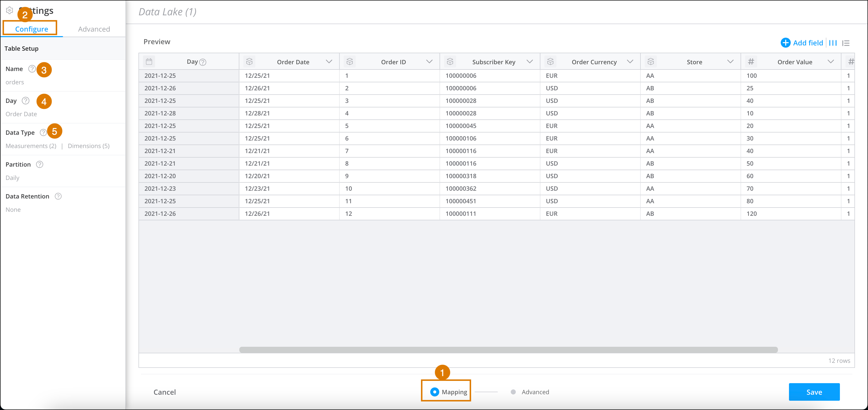Open the Day setting help icon in sidebar
Image resolution: width=868 pixels, height=410 pixels.
pos(26,101)
